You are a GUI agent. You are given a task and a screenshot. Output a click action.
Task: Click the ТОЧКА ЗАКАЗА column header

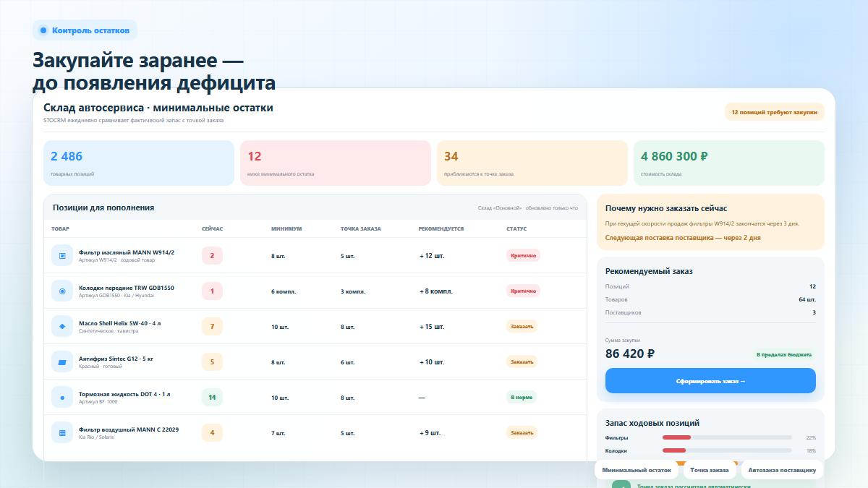point(361,228)
